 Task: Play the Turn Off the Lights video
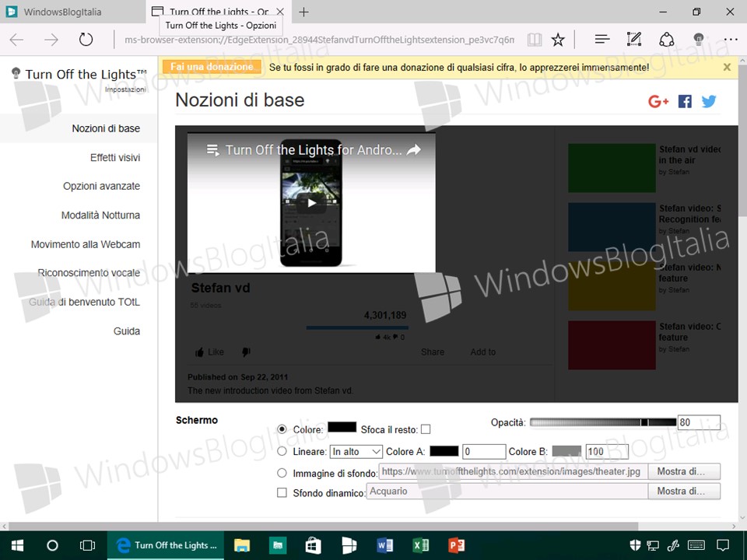point(311,203)
